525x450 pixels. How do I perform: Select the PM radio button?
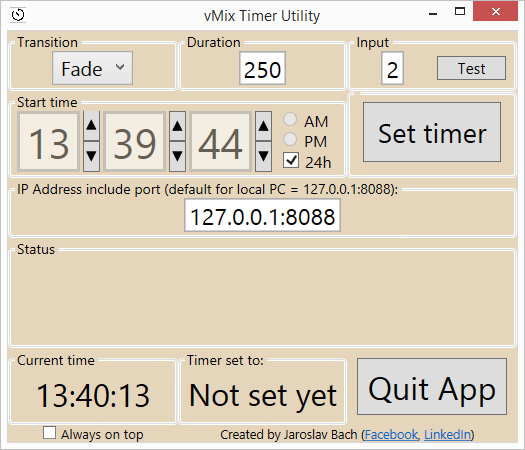(x=290, y=140)
